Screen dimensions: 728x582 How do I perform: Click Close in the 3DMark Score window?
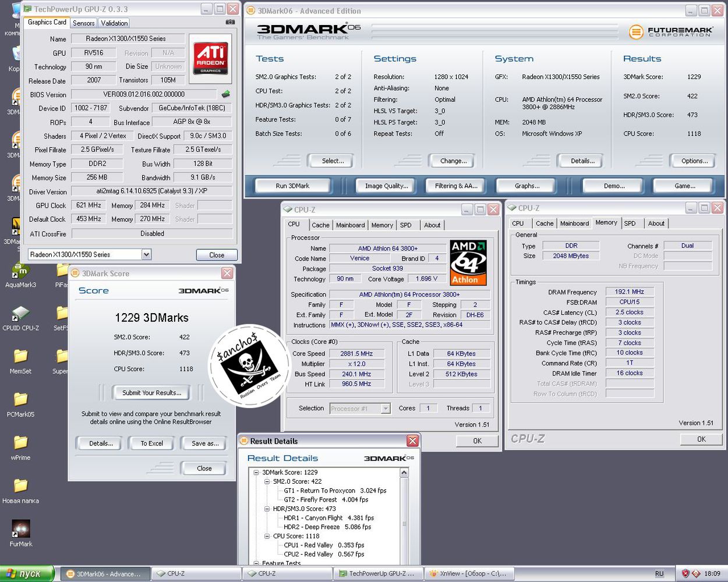point(204,468)
